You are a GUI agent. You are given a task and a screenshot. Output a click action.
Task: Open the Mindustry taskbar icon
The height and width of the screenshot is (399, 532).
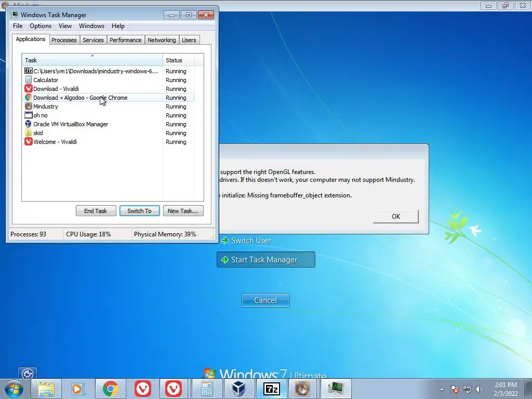pyautogui.click(x=303, y=389)
